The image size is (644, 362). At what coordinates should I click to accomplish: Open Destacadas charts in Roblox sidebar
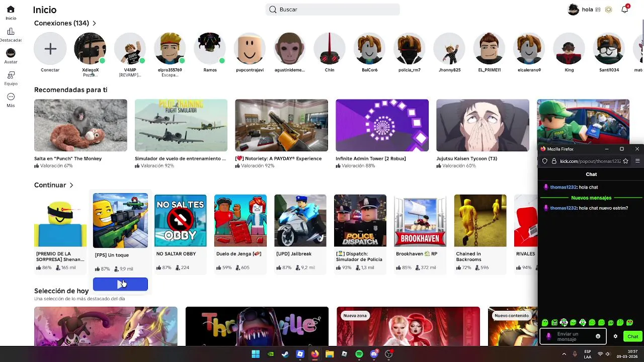pyautogui.click(x=11, y=31)
